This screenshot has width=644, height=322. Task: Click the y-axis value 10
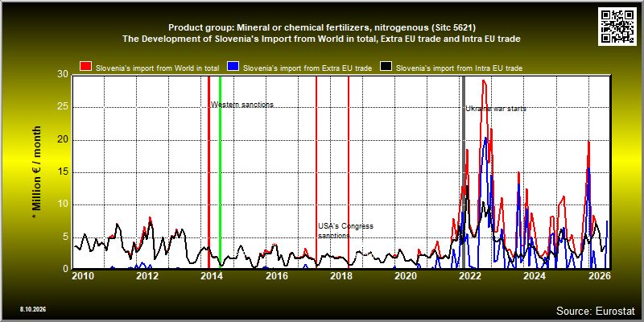point(63,204)
